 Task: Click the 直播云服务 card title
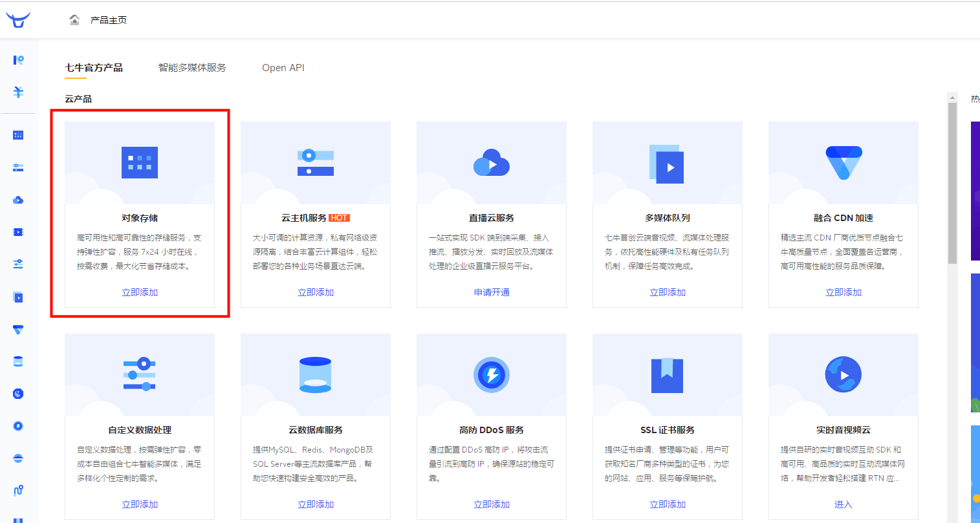click(x=492, y=218)
